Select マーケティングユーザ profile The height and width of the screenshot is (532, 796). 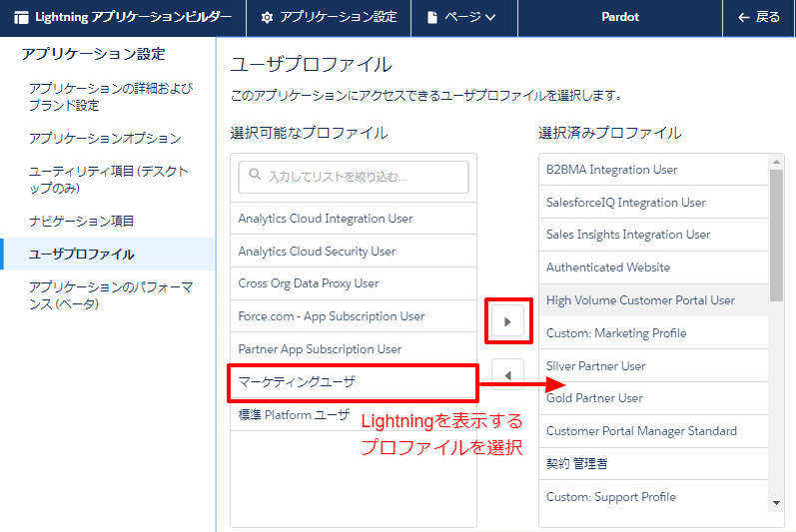354,382
